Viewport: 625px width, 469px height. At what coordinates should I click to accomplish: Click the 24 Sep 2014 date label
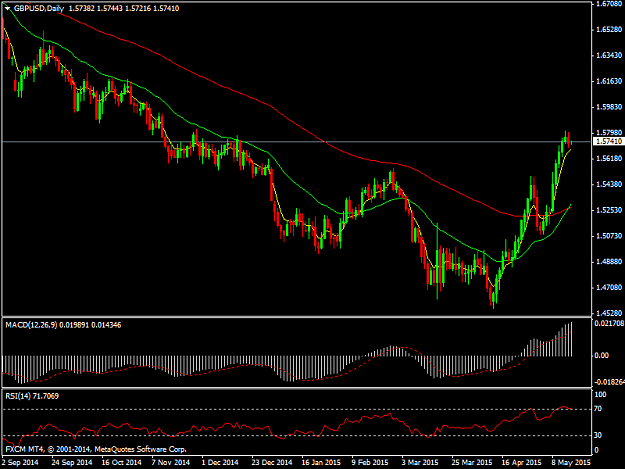tap(72, 463)
